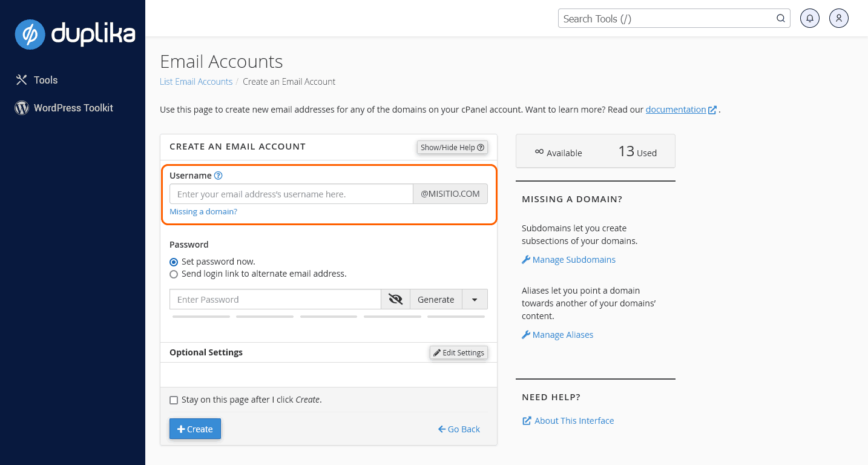Click the Enter Password field
This screenshot has height=465, width=868.
coord(275,299)
